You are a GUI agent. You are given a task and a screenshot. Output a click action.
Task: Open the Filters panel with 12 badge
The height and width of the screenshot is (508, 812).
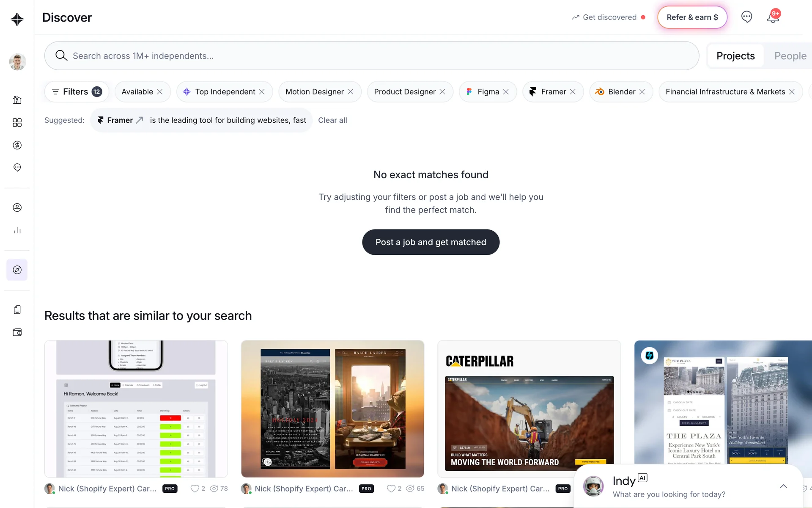pos(77,92)
